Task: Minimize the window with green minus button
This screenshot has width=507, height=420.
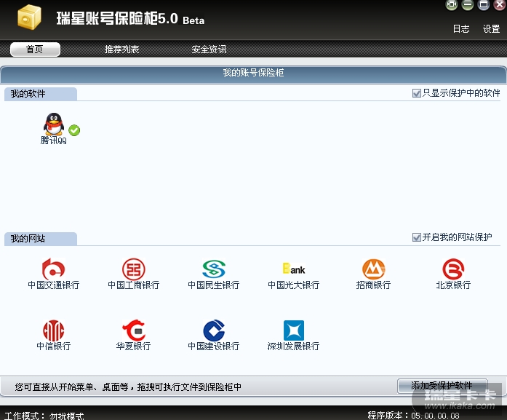Action: point(467,4)
